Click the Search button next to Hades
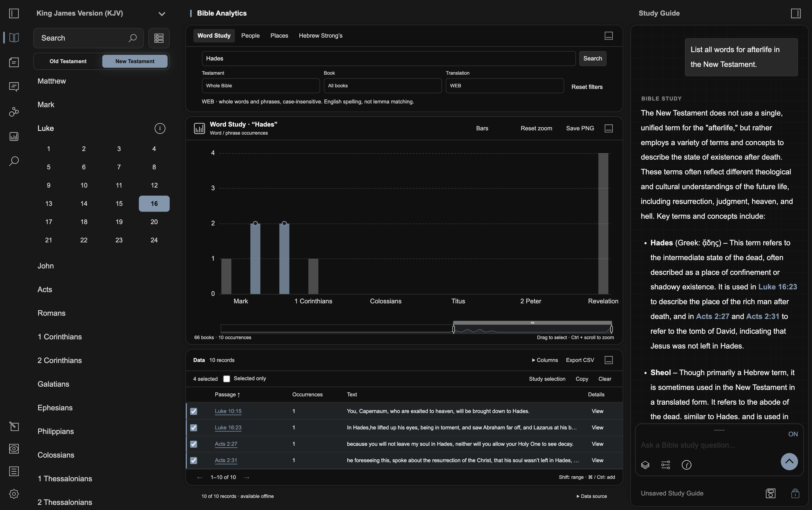The image size is (812, 510). coord(593,58)
